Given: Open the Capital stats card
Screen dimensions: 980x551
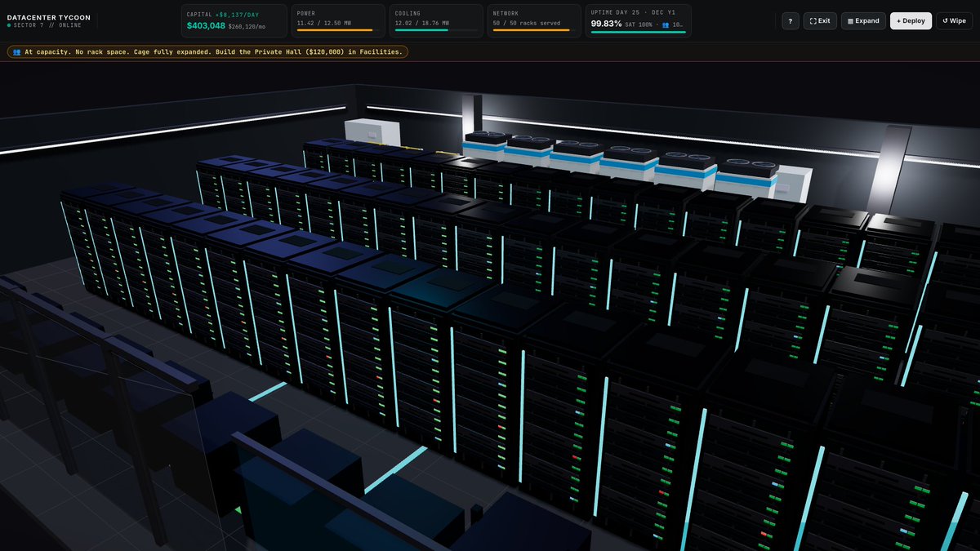Looking at the screenshot, I should click(234, 21).
